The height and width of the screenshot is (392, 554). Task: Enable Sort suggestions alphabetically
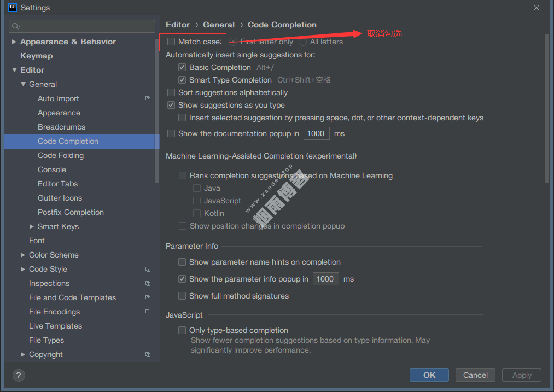click(x=172, y=92)
